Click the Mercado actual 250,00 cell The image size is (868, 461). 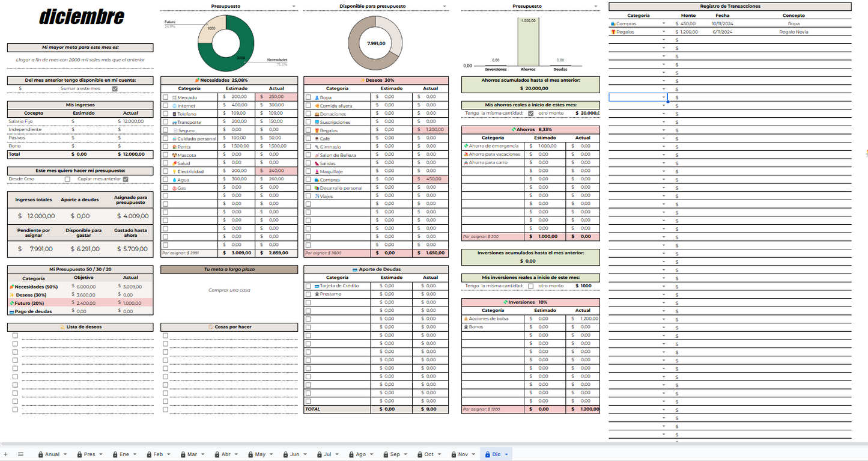pos(277,97)
